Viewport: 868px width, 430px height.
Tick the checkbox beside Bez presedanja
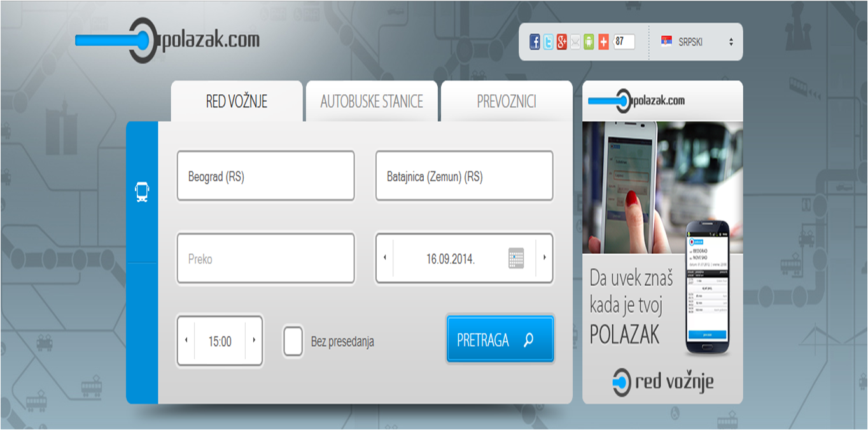(x=293, y=341)
